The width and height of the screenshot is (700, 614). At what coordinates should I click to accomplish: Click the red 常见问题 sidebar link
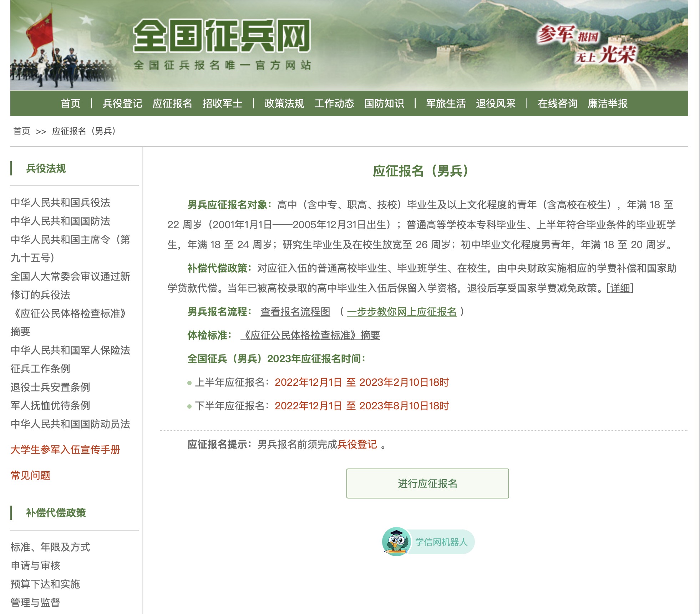click(30, 475)
